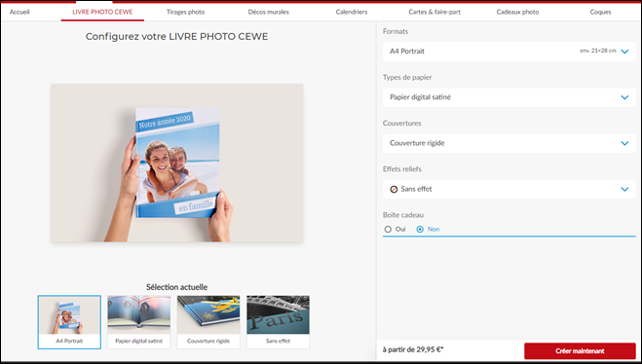The width and height of the screenshot is (642, 364).
Task: Go to Accueil link
Action: click(x=19, y=12)
